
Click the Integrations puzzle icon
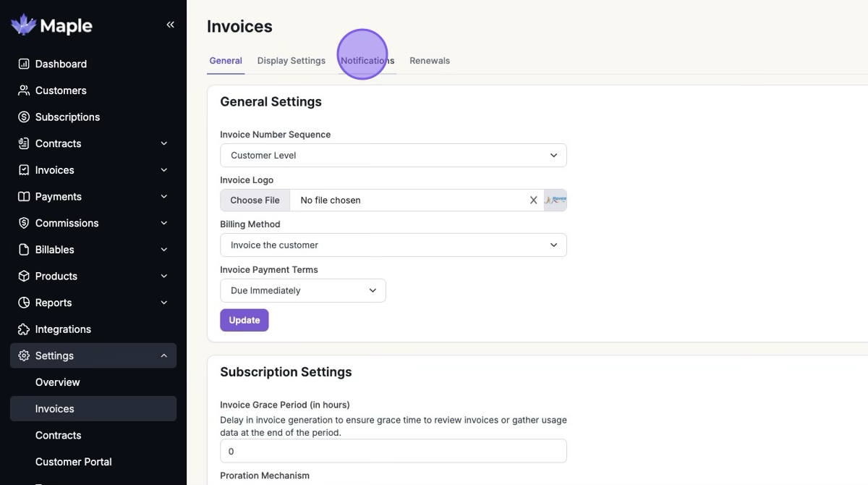(x=24, y=329)
